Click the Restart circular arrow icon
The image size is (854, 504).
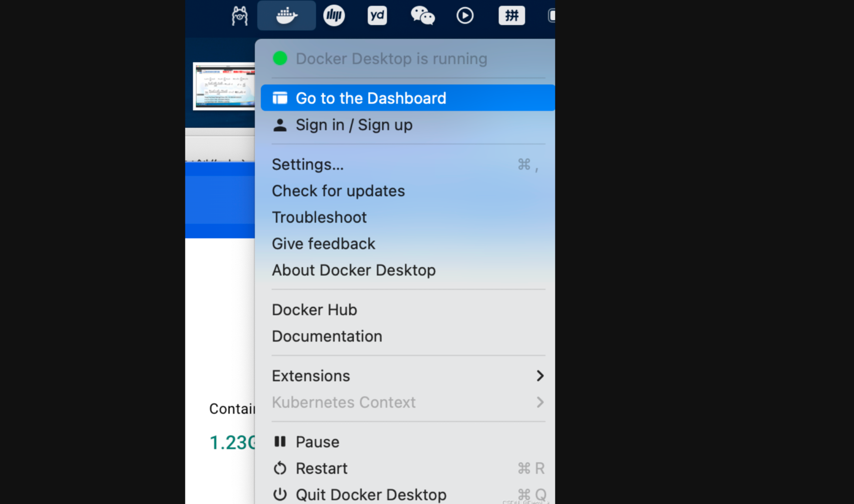tap(280, 468)
